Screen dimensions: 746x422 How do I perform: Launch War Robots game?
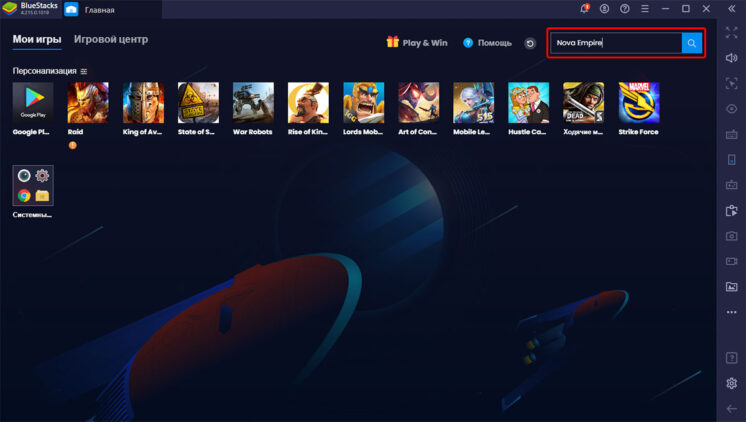tap(253, 102)
